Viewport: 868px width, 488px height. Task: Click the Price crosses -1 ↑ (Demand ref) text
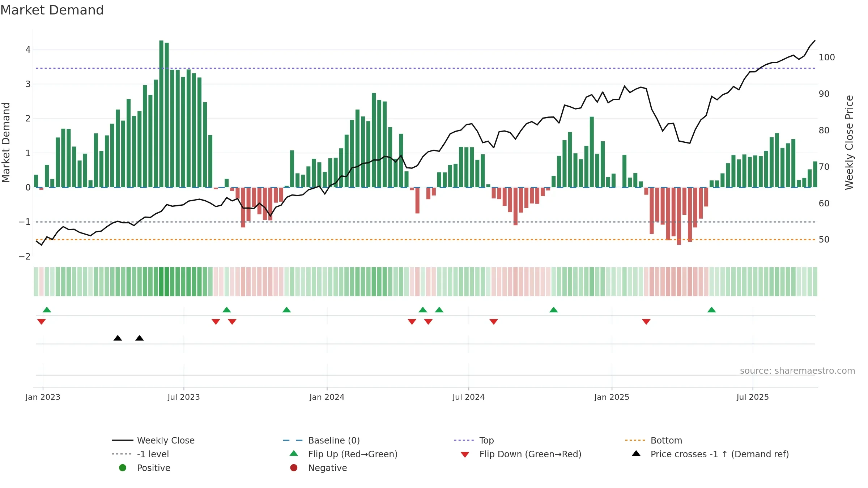coord(720,454)
